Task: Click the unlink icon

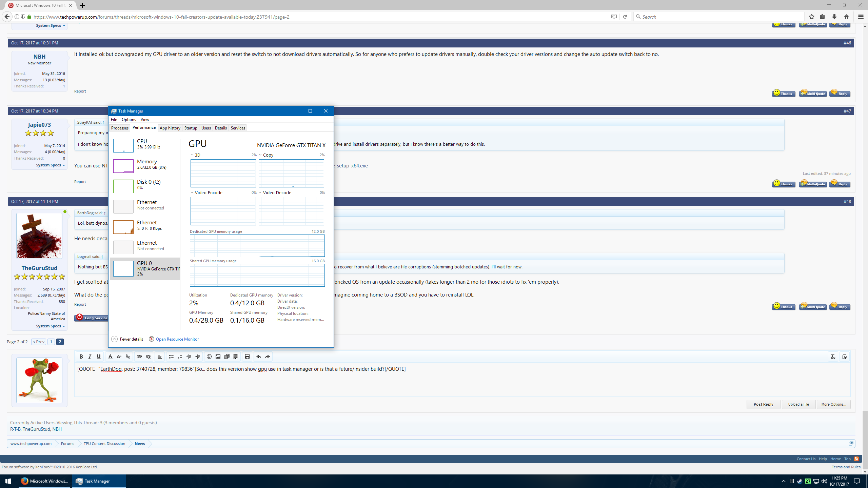Action: pos(148,357)
